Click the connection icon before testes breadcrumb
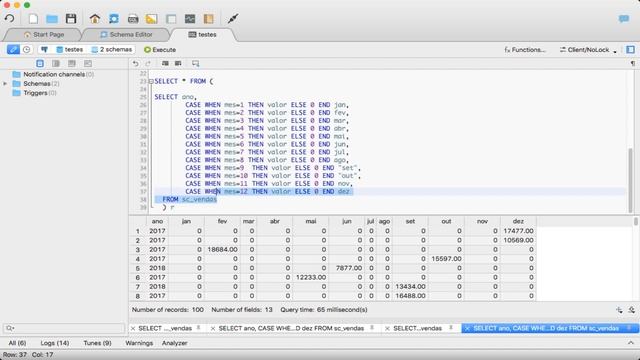 (44, 49)
